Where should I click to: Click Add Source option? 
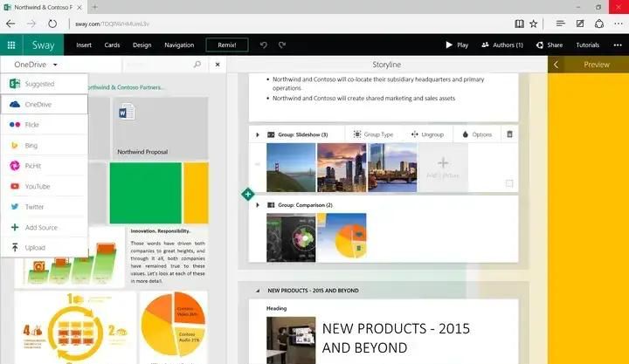pyautogui.click(x=45, y=227)
